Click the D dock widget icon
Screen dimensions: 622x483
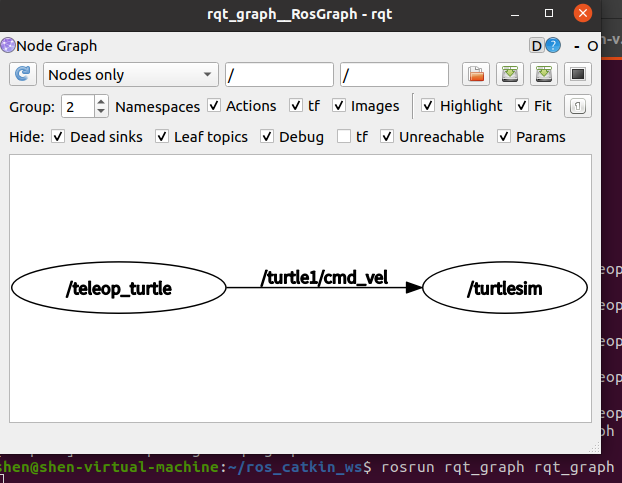point(537,46)
